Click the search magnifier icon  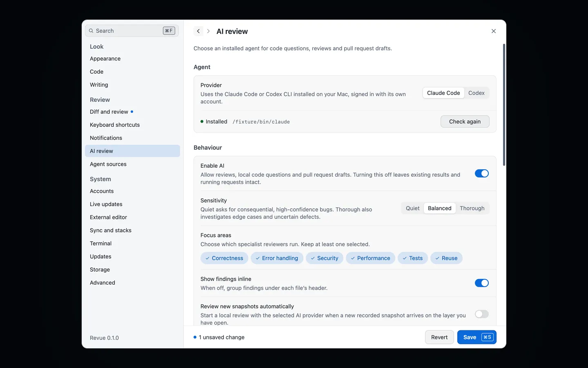(x=91, y=31)
